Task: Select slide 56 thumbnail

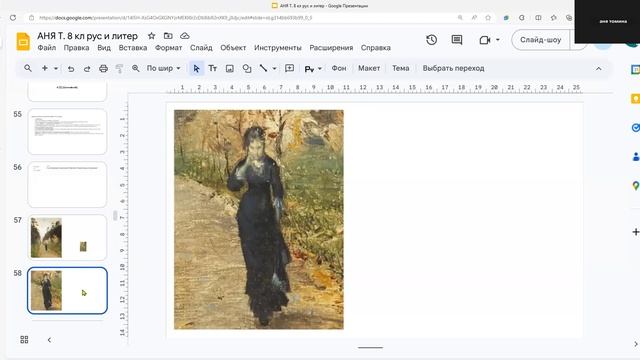Action: (67, 184)
